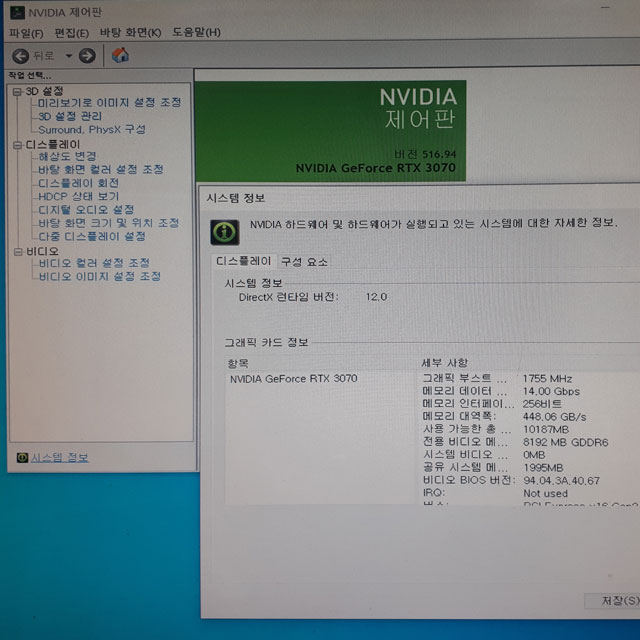Open the 바탕 화면(K) menu
Screen dimensions: 640x640
tap(131, 32)
